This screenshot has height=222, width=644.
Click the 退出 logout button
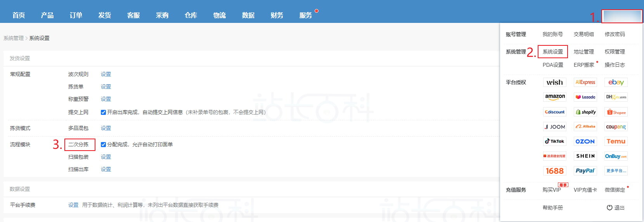616,208
